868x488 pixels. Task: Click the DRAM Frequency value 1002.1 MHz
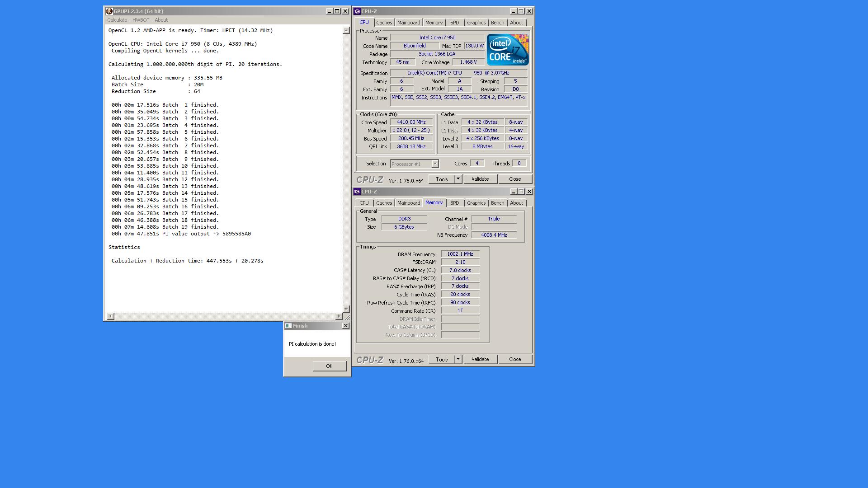click(x=460, y=254)
